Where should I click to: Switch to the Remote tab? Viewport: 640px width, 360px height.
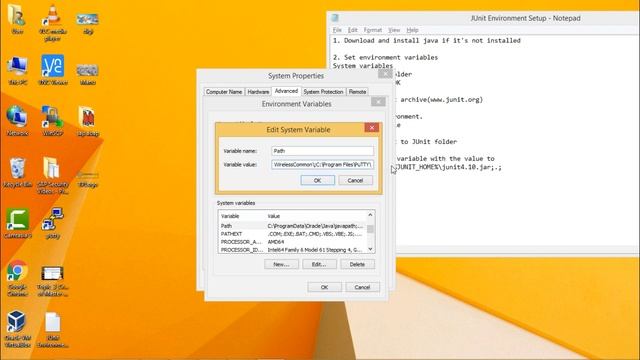pos(357,92)
